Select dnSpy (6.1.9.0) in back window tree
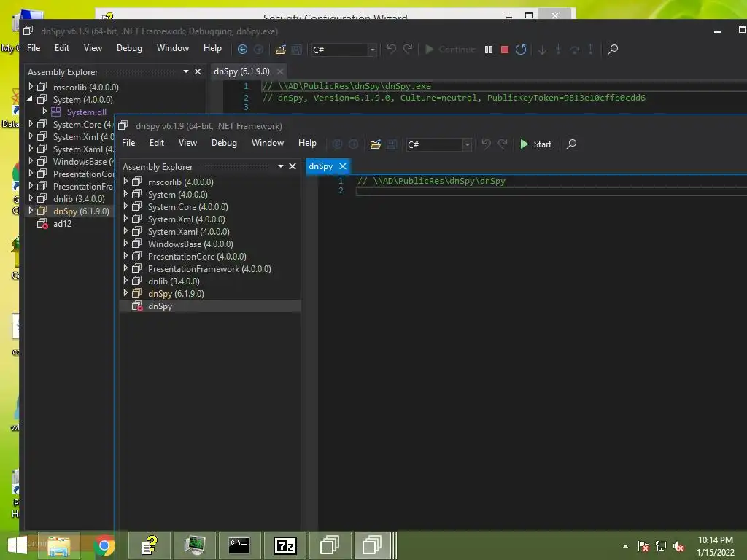Screen dimensions: 747x560 coord(81,211)
